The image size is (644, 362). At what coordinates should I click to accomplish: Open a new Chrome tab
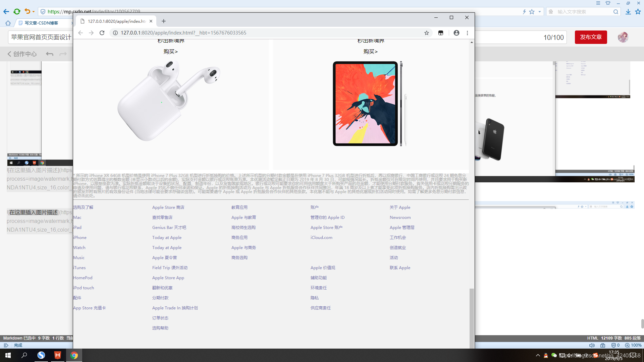point(164,21)
